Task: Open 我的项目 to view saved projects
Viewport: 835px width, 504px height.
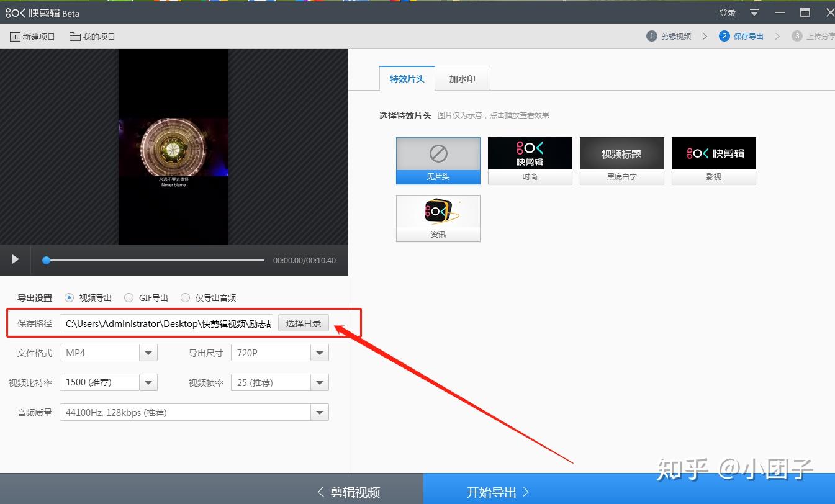Action: [92, 36]
